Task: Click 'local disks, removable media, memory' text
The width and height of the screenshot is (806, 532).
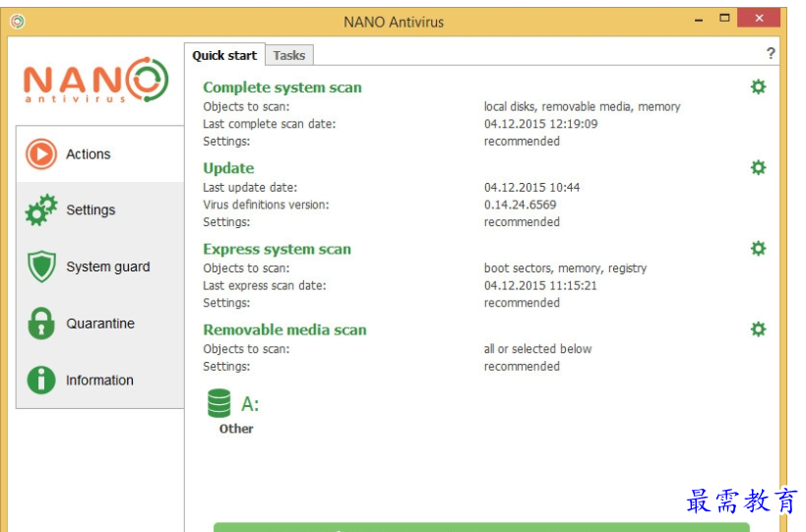Action: pyautogui.click(x=582, y=107)
